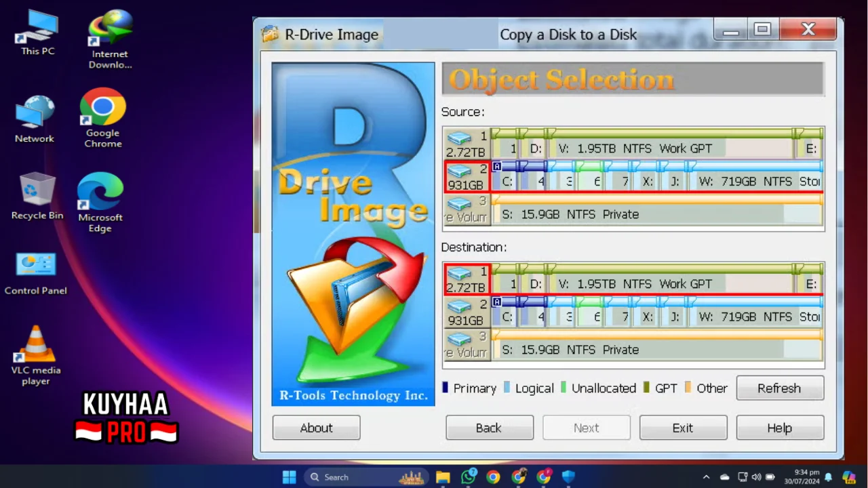
Task: Open notification bell in the taskbar
Action: pos(828,477)
